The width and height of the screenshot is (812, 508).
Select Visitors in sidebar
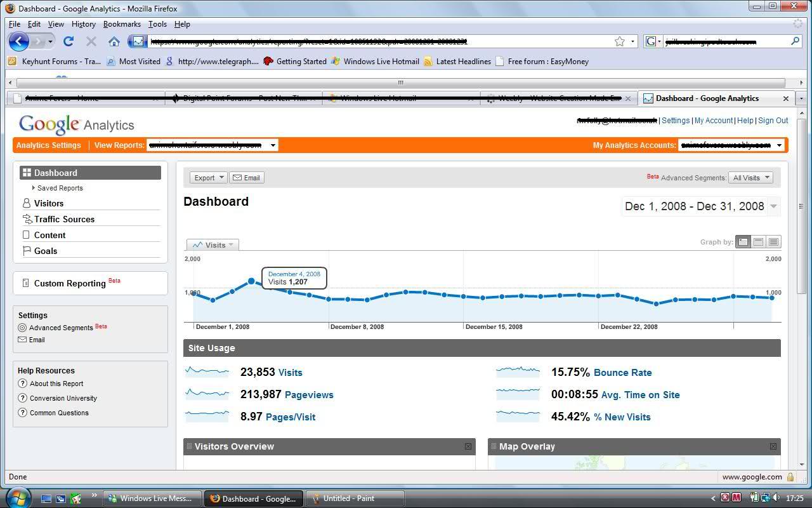pos(49,204)
